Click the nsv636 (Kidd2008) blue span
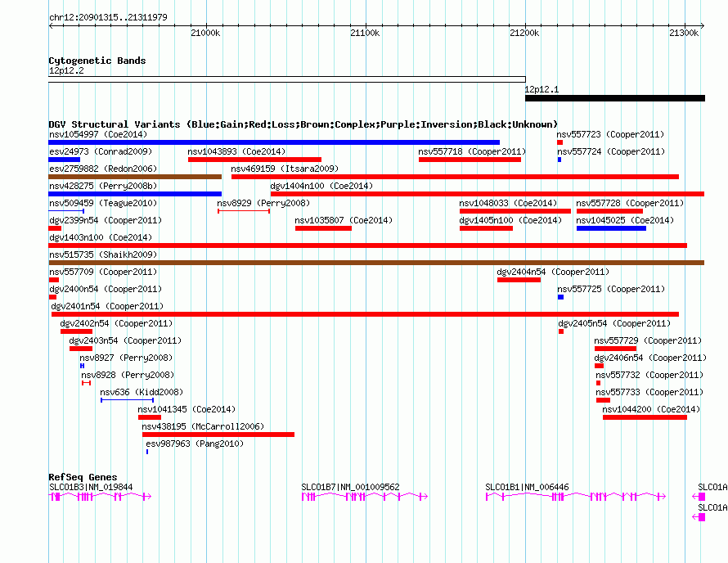728x563 pixels. point(127,400)
